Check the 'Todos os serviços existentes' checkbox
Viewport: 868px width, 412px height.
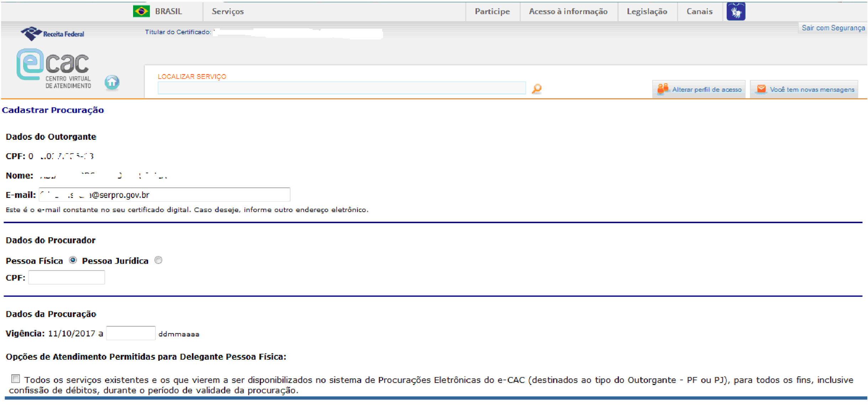tap(15, 379)
